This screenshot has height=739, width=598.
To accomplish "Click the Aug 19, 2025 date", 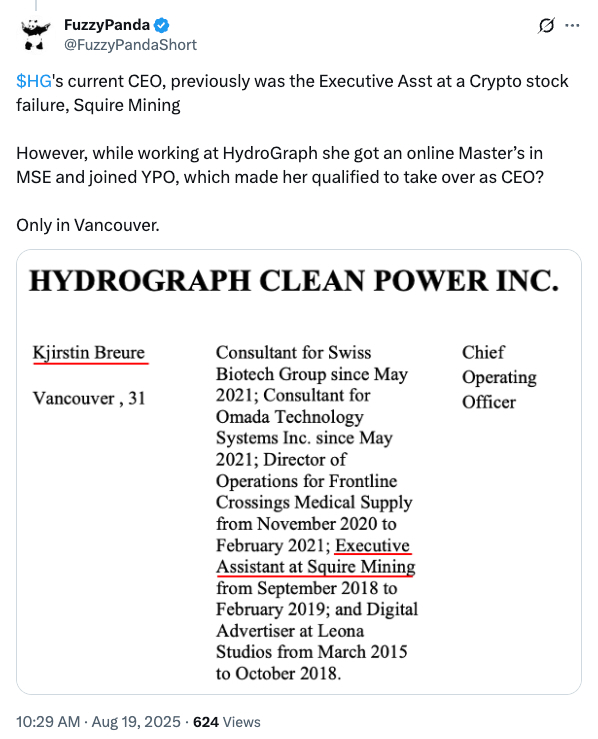I will [136, 722].
